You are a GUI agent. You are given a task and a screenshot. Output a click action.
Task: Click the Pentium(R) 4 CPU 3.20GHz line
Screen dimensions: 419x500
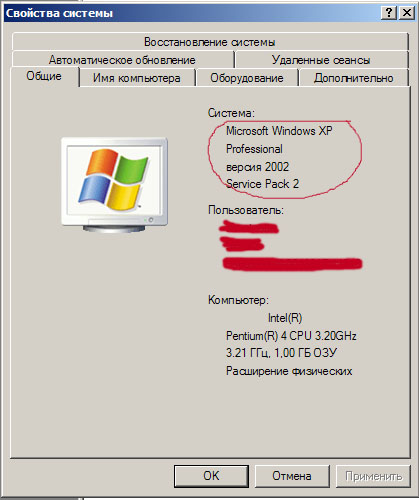(x=291, y=336)
